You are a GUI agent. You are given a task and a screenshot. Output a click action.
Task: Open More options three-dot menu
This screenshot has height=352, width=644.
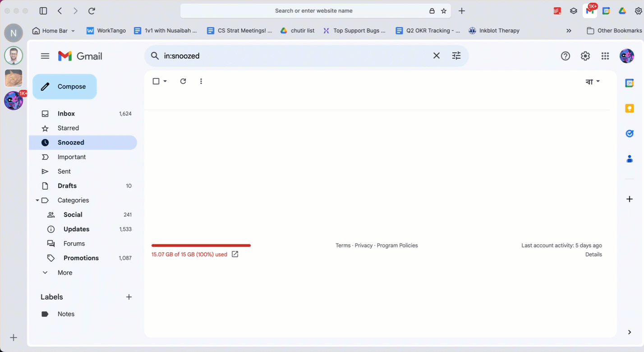(201, 81)
